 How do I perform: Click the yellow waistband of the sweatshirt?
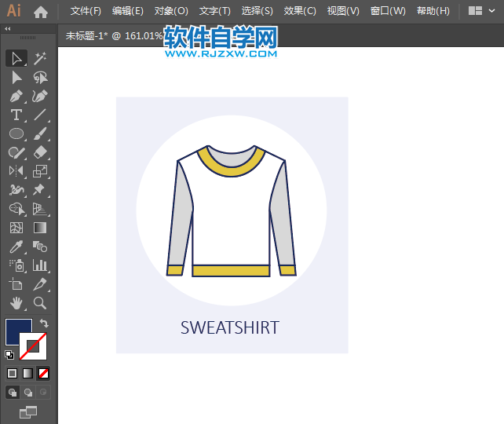click(x=231, y=271)
